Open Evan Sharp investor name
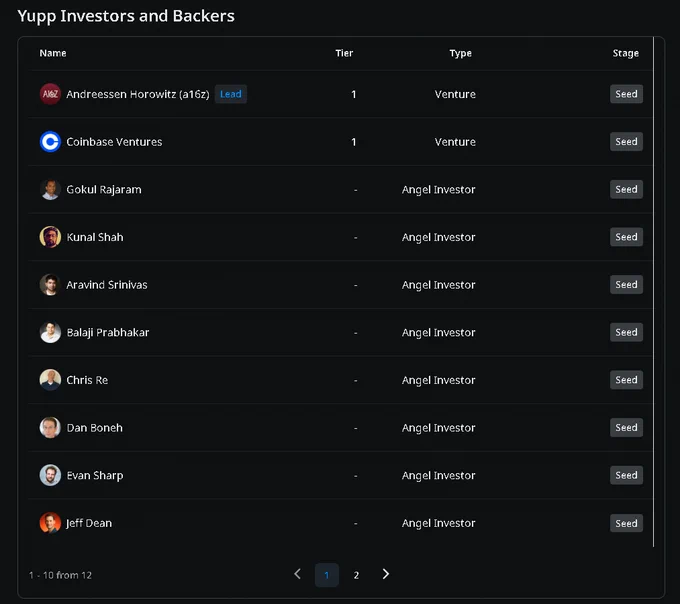This screenshot has width=680, height=604. click(95, 476)
